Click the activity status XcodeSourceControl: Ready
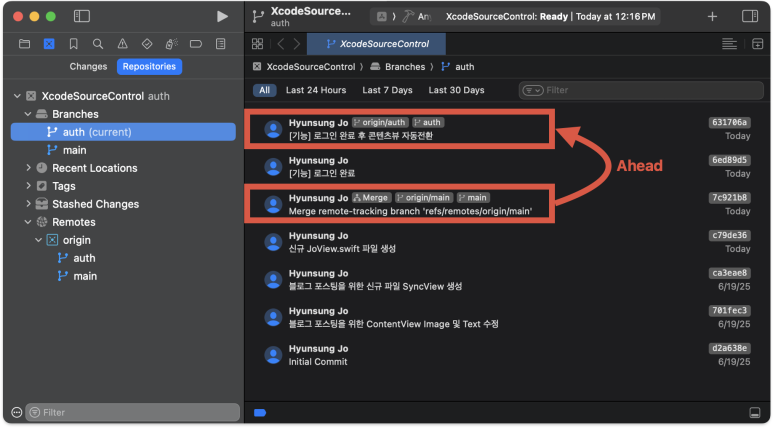Image resolution: width=773 pixels, height=428 pixels. pos(550,17)
